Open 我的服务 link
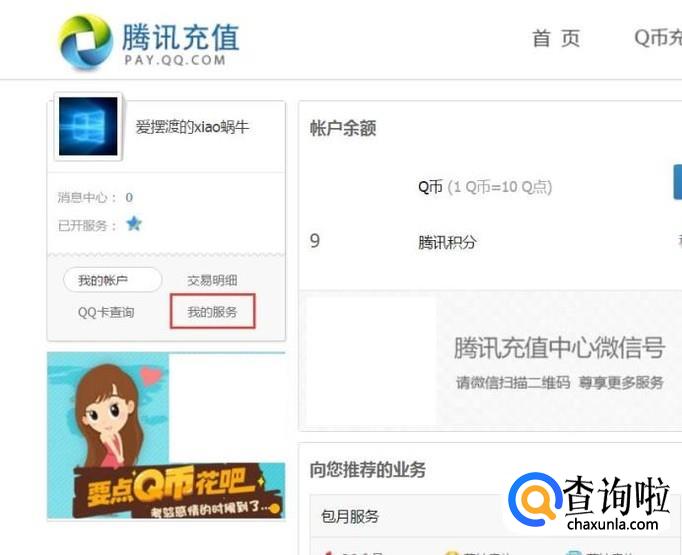Viewport: 682px width, 555px height. click(212, 312)
